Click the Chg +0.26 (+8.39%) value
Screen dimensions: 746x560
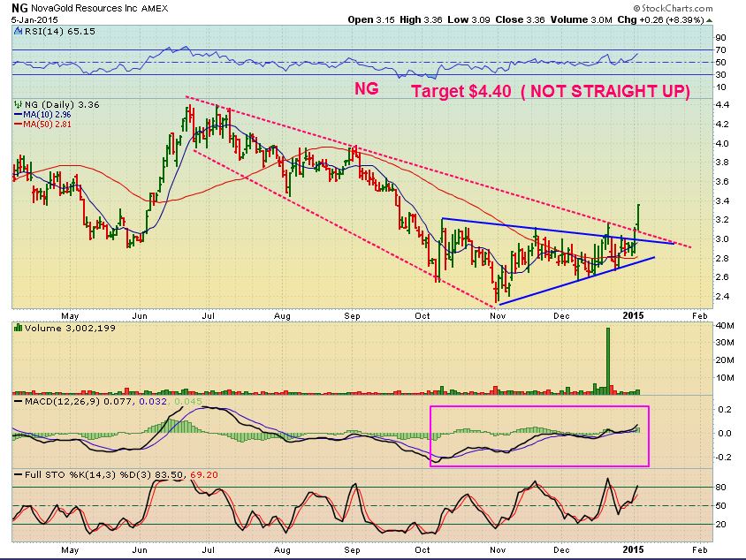(x=660, y=20)
